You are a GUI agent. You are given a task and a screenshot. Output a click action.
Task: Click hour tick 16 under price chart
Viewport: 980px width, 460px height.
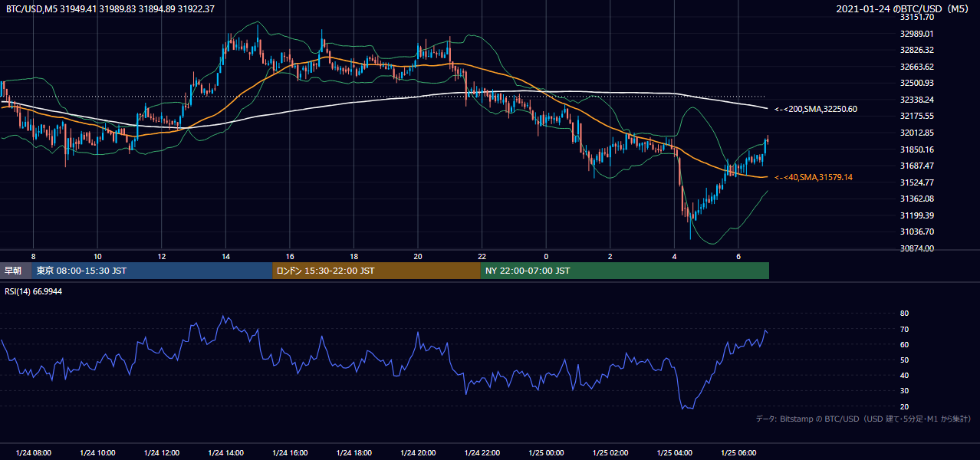click(x=289, y=256)
